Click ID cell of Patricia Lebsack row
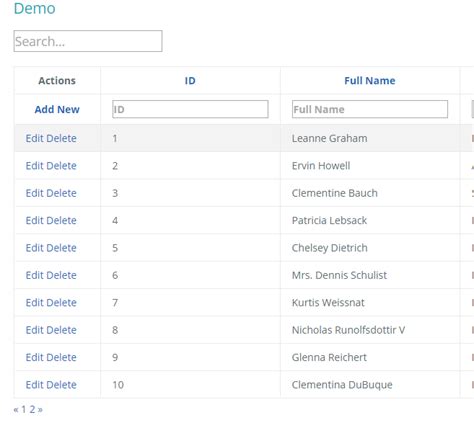This screenshot has width=474, height=428. 190,220
